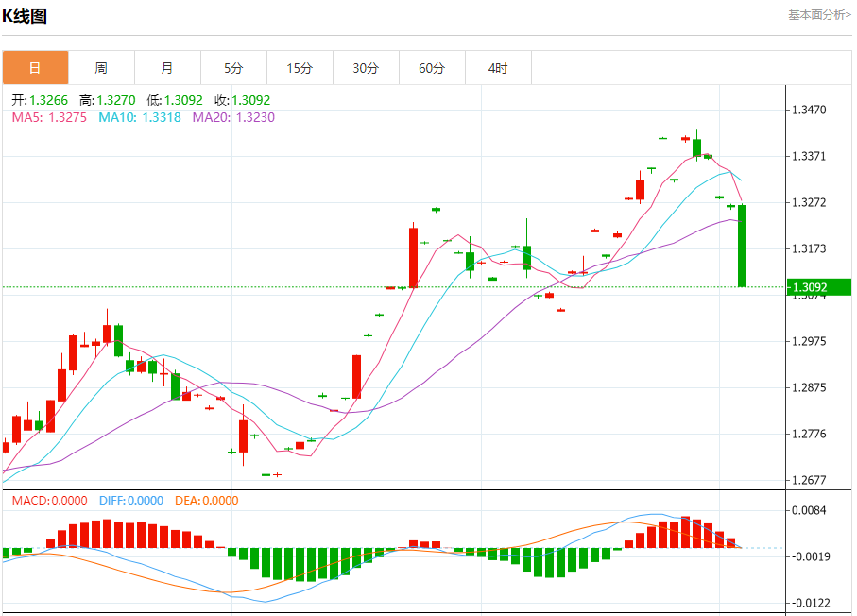Click the 收:1.3092 close price value
The width and height of the screenshot is (857, 616).
[243, 100]
